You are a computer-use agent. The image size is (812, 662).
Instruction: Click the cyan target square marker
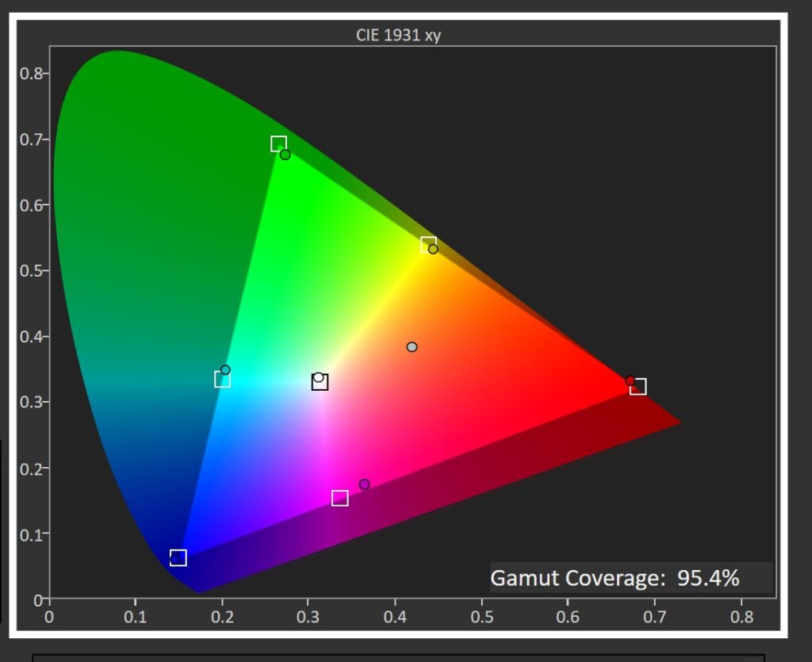click(222, 379)
